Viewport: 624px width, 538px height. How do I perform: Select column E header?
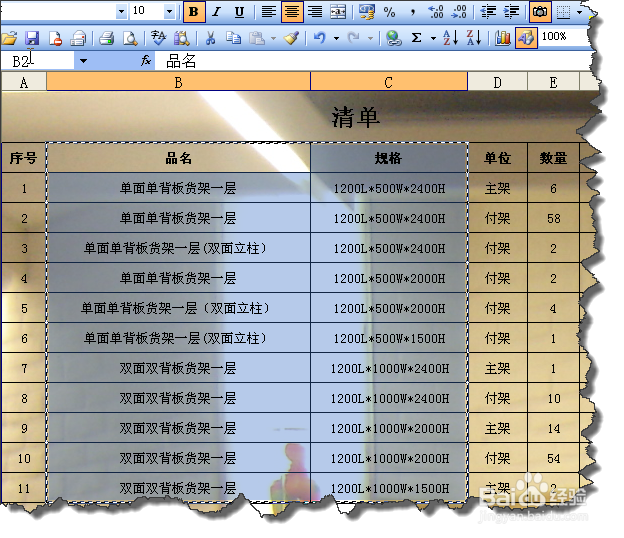(553, 82)
